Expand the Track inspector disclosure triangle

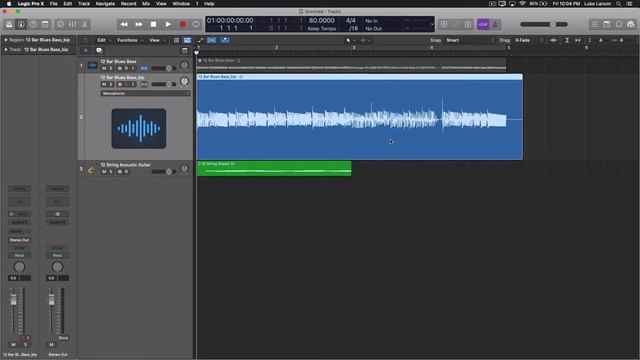(x=6, y=50)
